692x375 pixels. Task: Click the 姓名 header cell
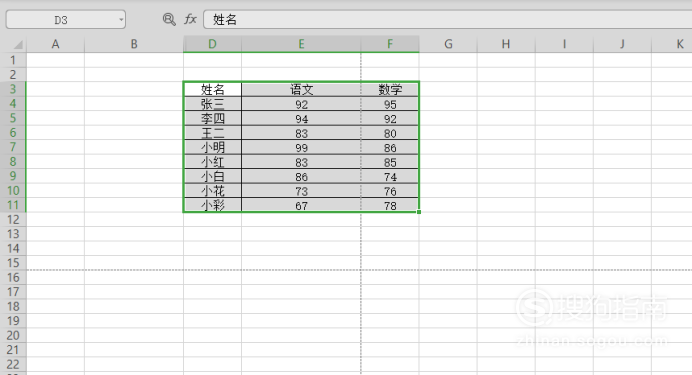213,89
